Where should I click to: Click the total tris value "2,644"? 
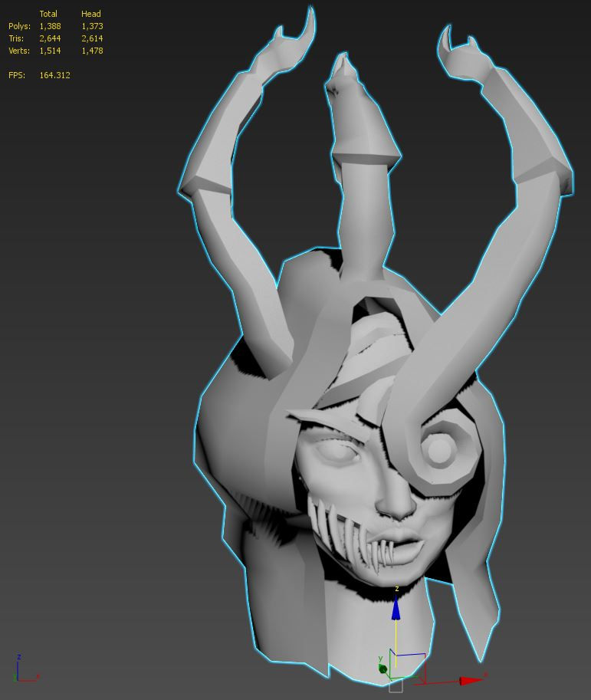point(50,38)
